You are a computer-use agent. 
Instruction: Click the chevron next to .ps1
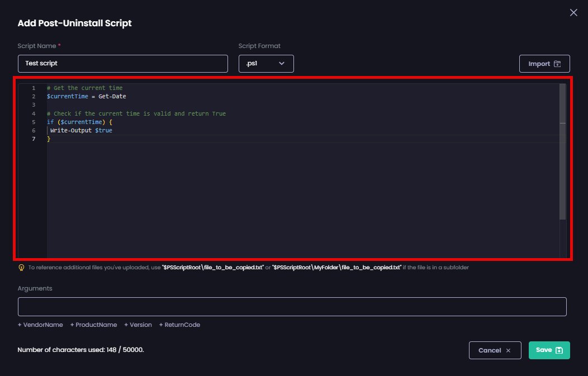(x=282, y=64)
